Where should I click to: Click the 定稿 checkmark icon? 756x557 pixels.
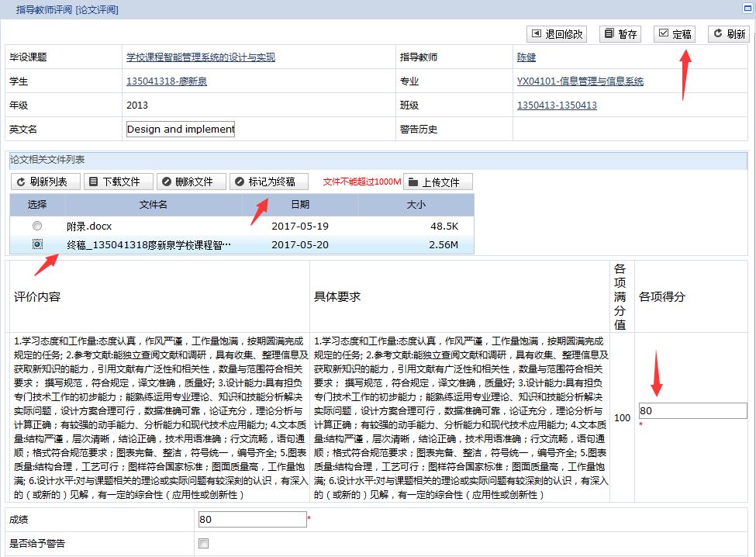pos(664,33)
